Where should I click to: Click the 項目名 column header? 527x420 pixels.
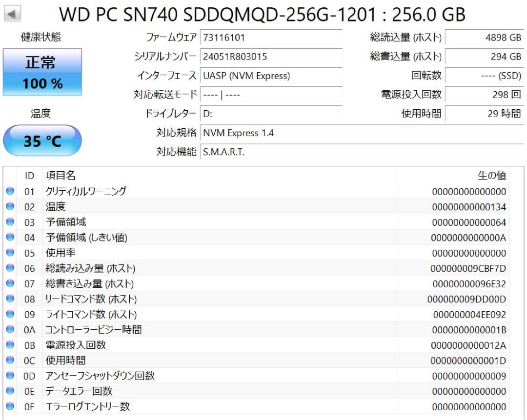[61, 176]
